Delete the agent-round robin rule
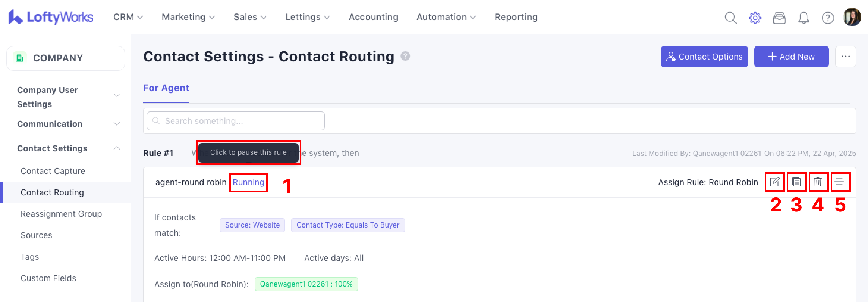The image size is (868, 302). click(818, 182)
